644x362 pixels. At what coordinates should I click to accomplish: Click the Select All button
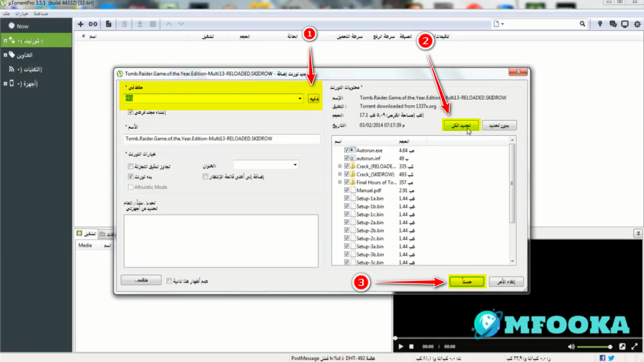tap(461, 125)
